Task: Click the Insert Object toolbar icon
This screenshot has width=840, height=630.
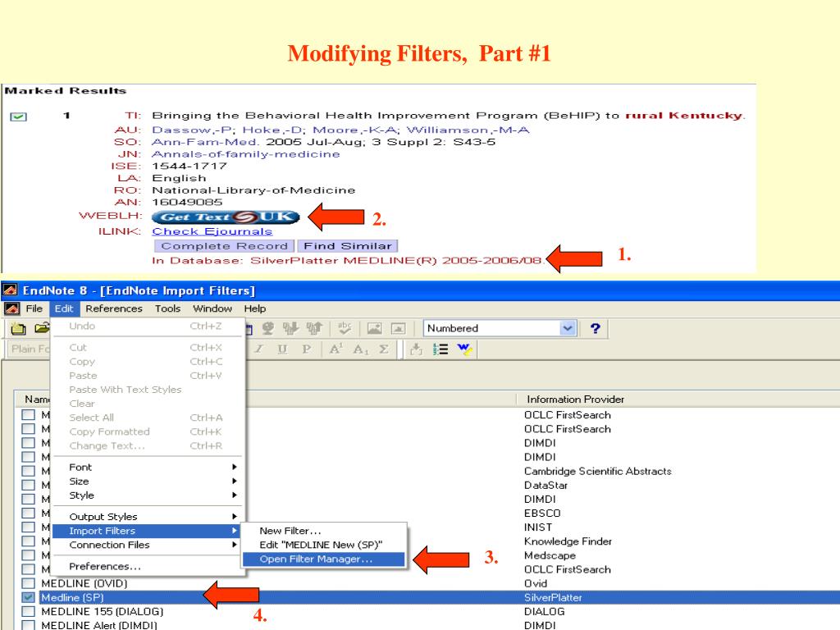Action: coord(398,328)
